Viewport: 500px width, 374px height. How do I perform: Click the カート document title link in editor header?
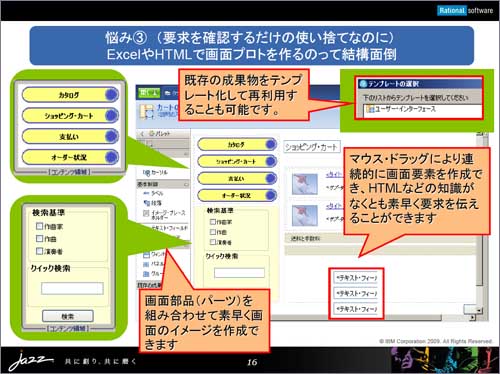167,107
